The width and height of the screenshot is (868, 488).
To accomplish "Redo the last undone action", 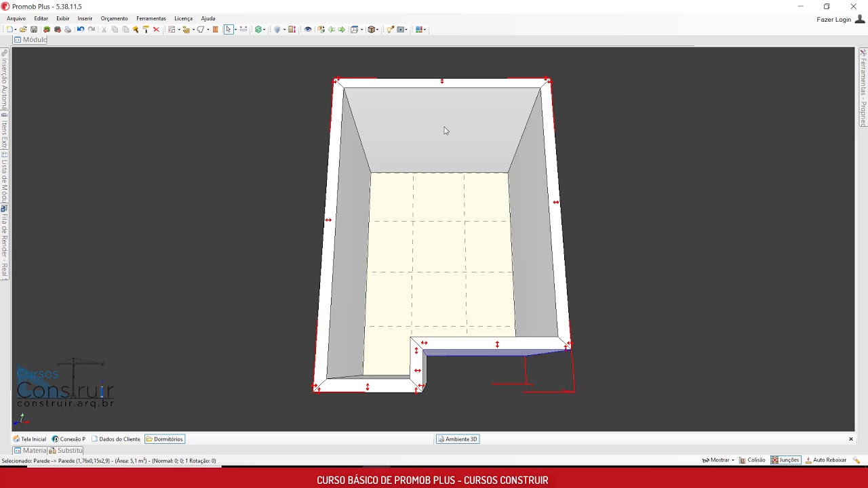I will (92, 29).
